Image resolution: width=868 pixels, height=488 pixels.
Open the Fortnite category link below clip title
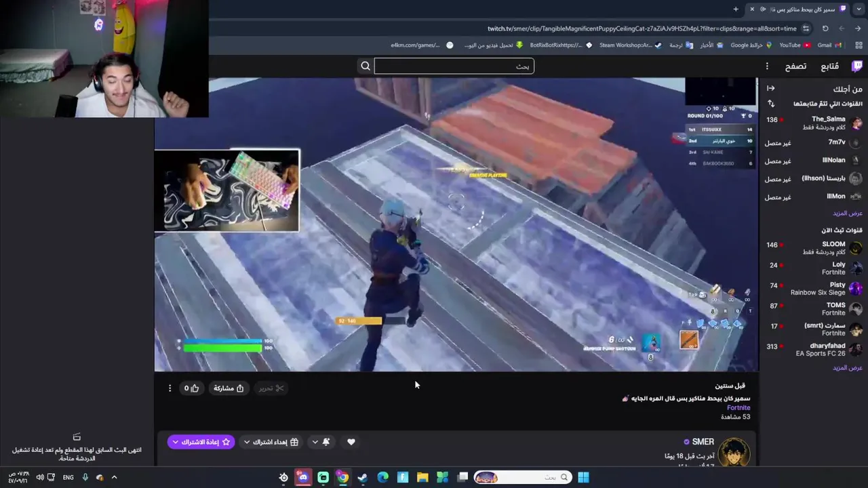[738, 407]
